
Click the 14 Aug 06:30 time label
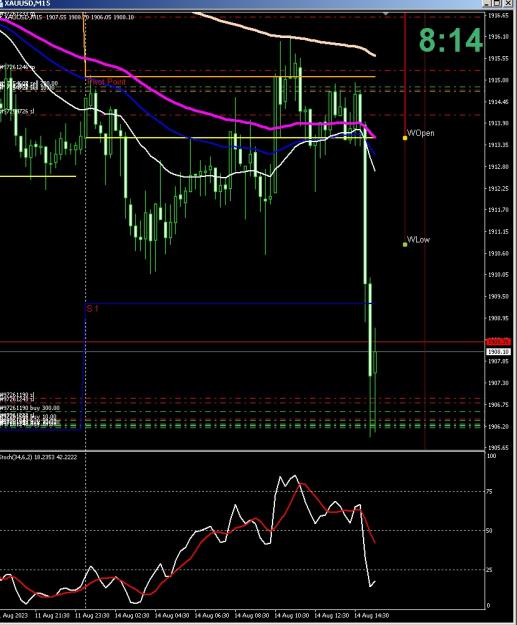[x=212, y=615]
